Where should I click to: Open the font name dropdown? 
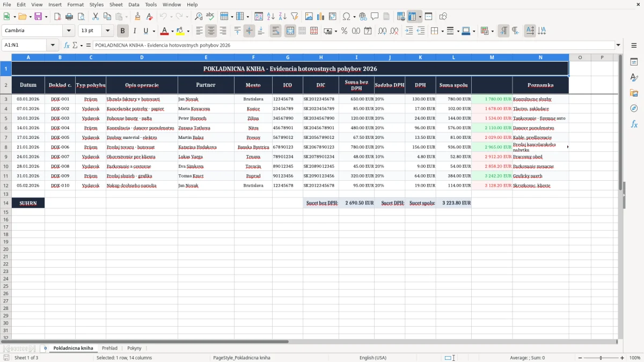tap(68, 31)
